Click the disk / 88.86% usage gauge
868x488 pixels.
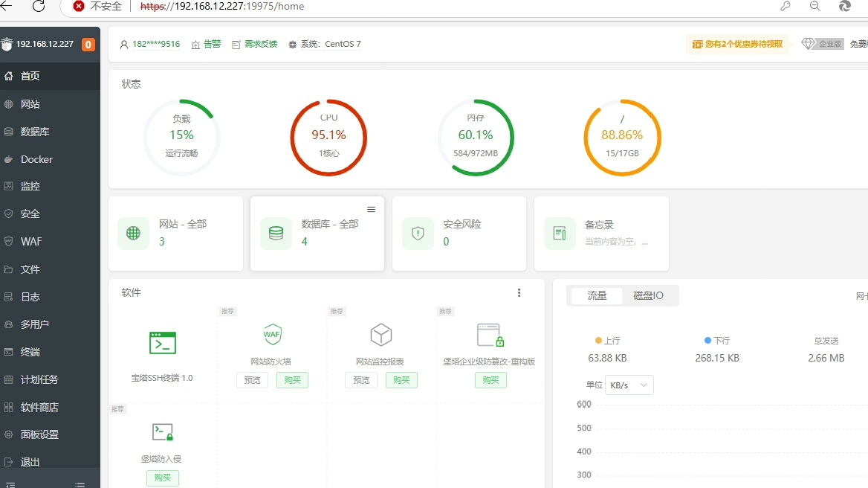622,138
